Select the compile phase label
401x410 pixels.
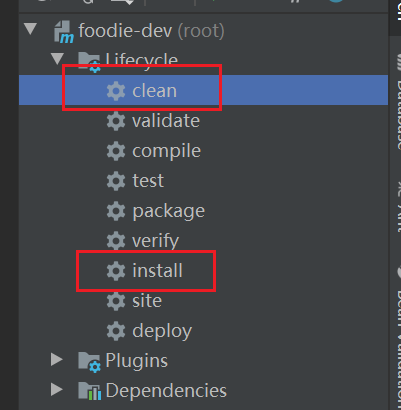(x=167, y=152)
